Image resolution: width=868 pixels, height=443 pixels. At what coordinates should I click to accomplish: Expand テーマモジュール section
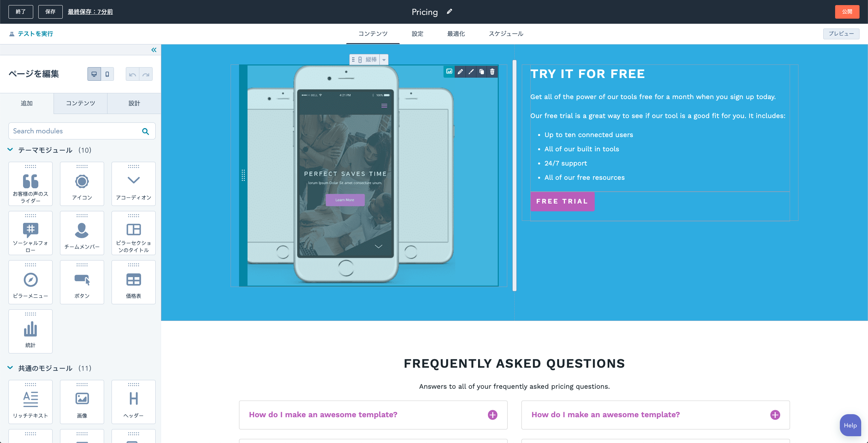[x=10, y=150]
